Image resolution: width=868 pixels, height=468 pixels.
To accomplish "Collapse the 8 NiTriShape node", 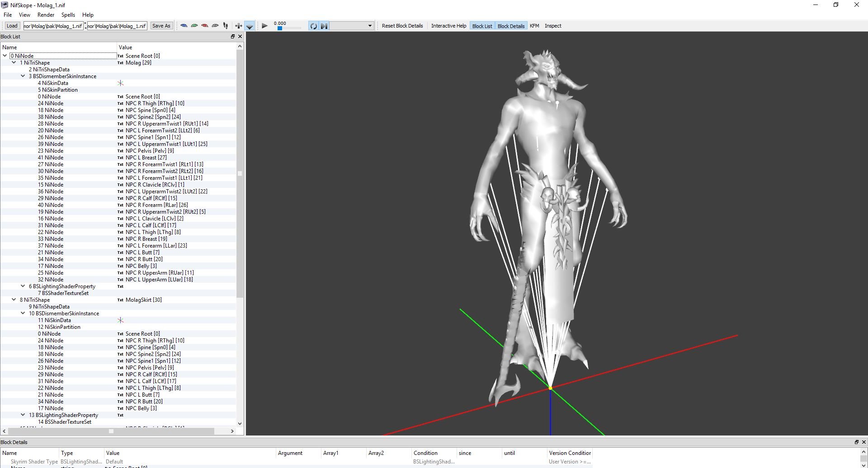I will click(x=14, y=300).
